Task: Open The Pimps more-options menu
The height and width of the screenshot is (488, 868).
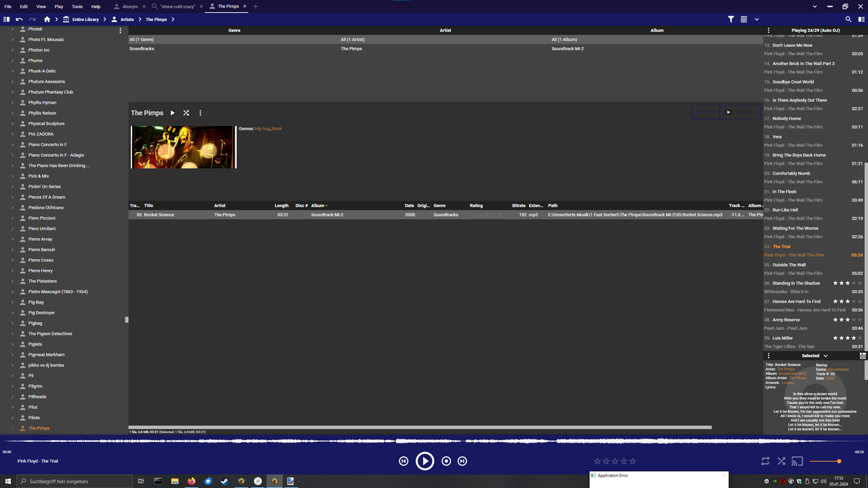Action: click(x=200, y=113)
